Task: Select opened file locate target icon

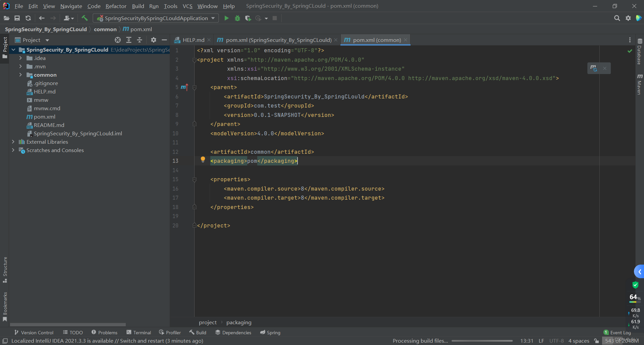Action: click(x=118, y=40)
